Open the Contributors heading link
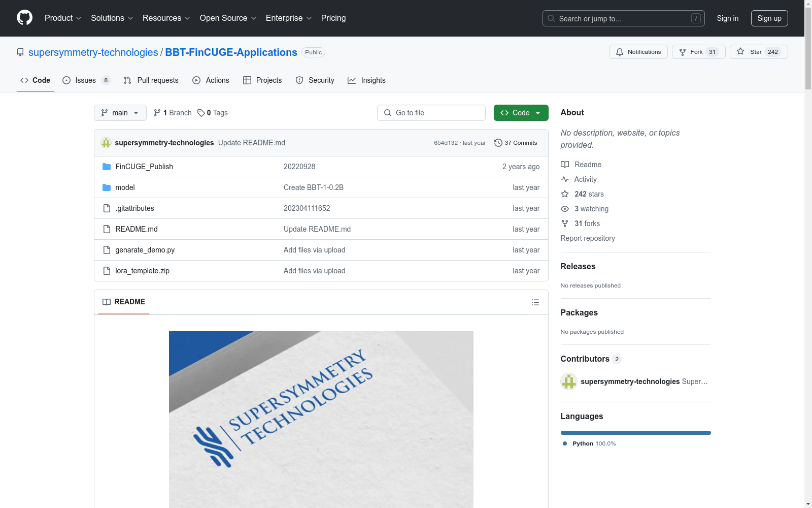Screen dimensions: 812x508 pyautogui.click(x=591, y=359)
